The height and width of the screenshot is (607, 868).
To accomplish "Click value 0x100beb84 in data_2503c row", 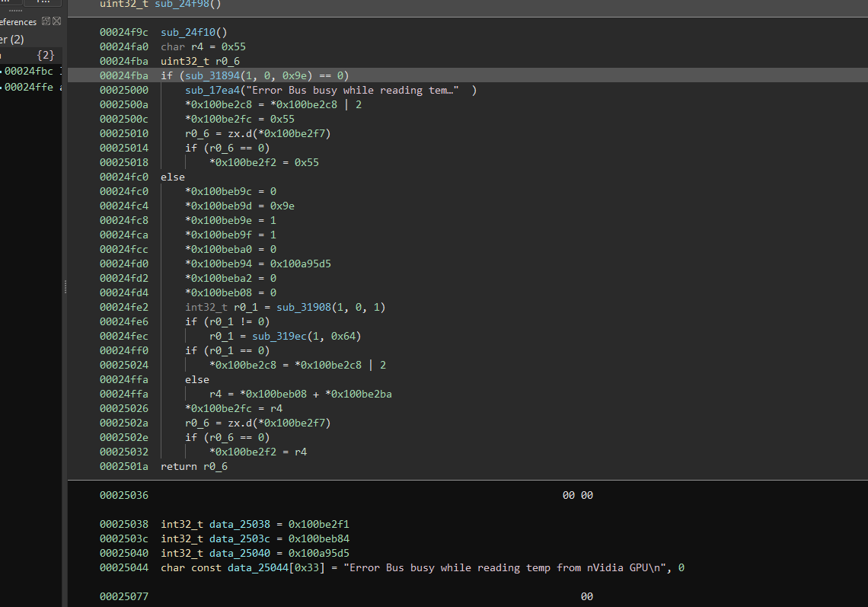I will pyautogui.click(x=319, y=538).
